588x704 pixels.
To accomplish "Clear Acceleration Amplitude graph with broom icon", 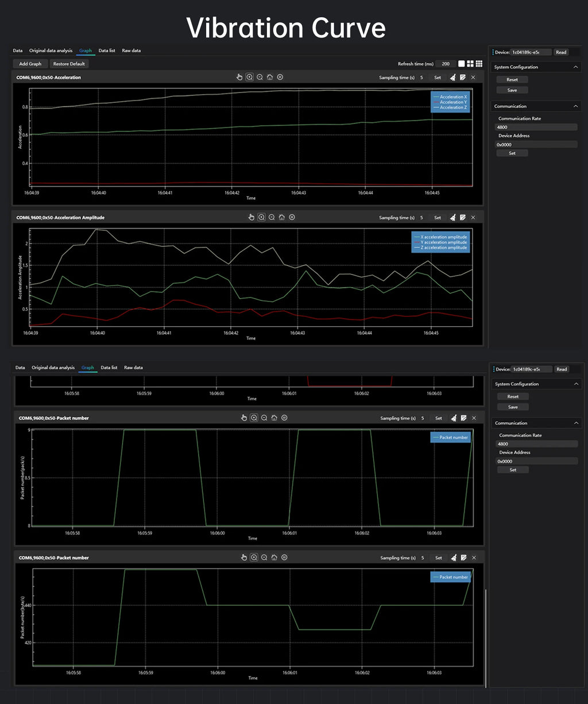I will (x=452, y=218).
